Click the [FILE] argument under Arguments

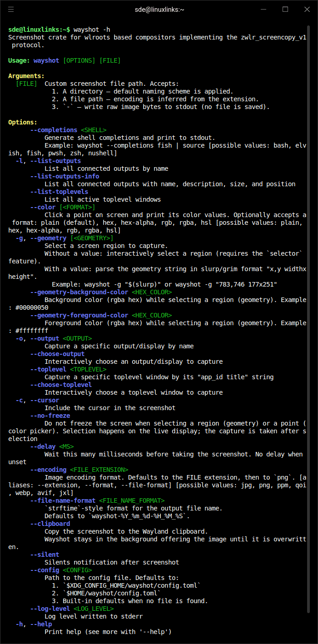click(x=26, y=84)
